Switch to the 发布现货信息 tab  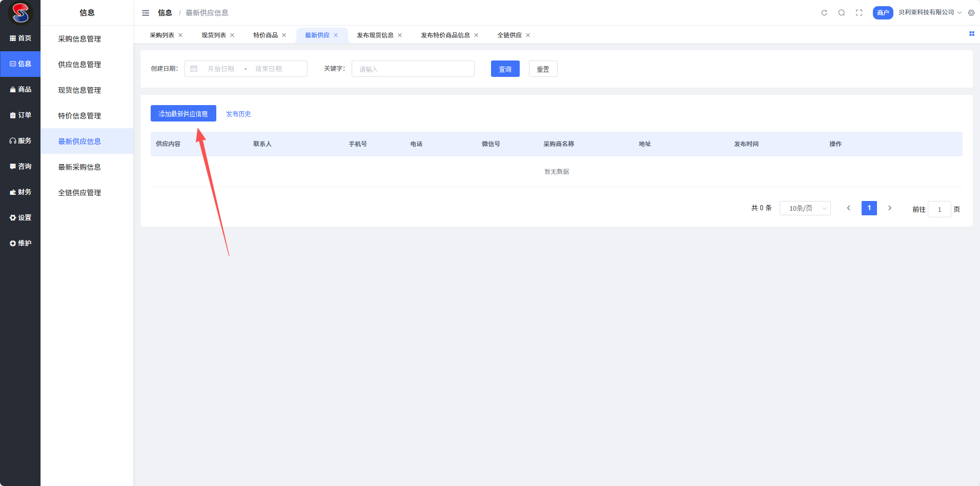[x=375, y=35]
